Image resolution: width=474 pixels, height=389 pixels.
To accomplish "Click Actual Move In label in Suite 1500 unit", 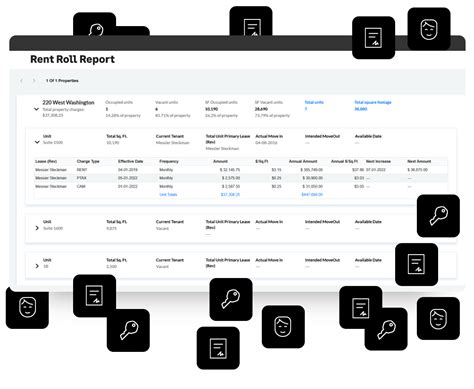I will 269,136.
